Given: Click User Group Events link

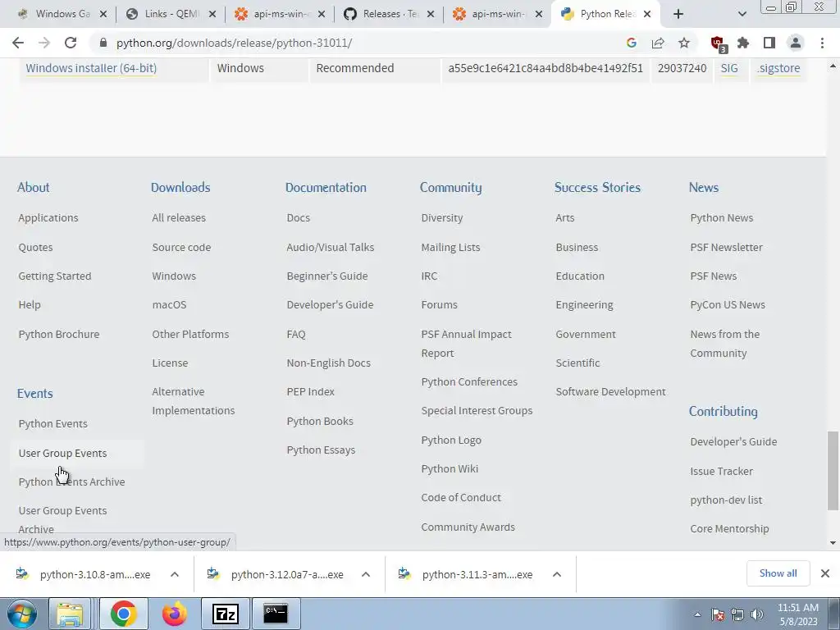Looking at the screenshot, I should pyautogui.click(x=62, y=453).
